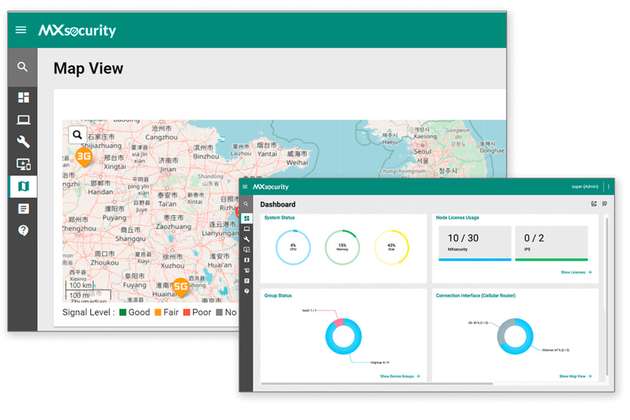Viewport: 630px width, 420px height.
Task: Open the help question-mark icon in Map View sidebar
Action: tap(23, 230)
